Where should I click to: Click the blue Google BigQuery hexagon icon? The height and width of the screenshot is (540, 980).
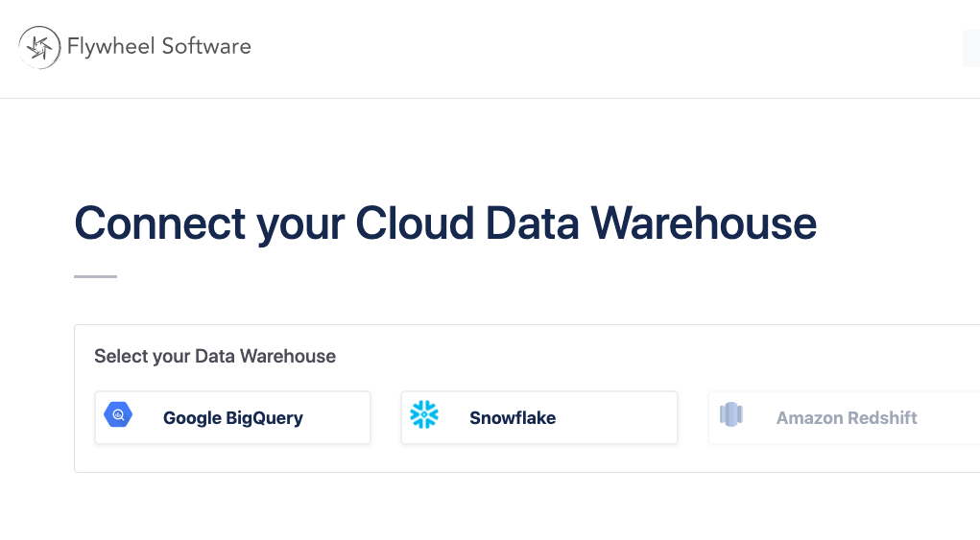coord(118,415)
